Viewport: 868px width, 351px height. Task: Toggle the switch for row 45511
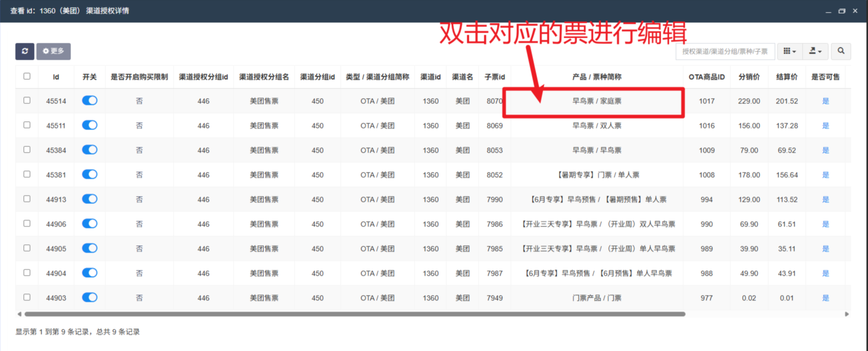(90, 125)
